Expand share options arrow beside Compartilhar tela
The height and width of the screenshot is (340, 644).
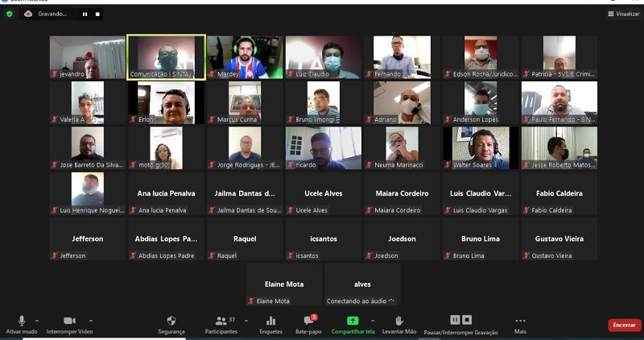click(x=371, y=321)
